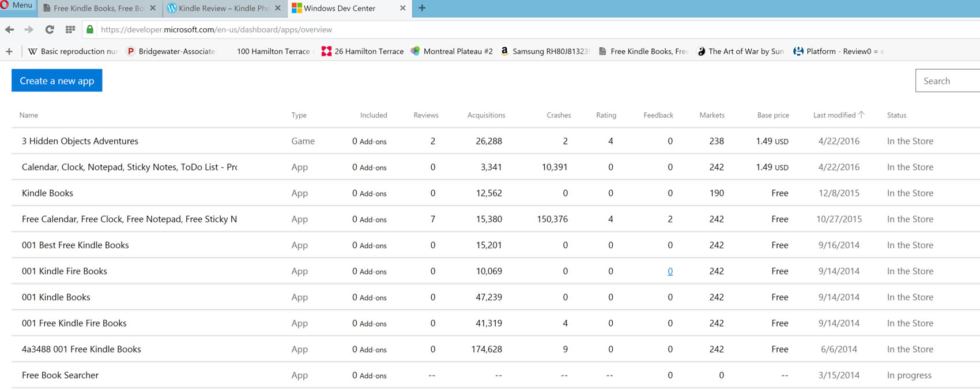Sort table by Feedback column header
Image resolution: width=980 pixels, height=390 pixels.
pyautogui.click(x=658, y=115)
